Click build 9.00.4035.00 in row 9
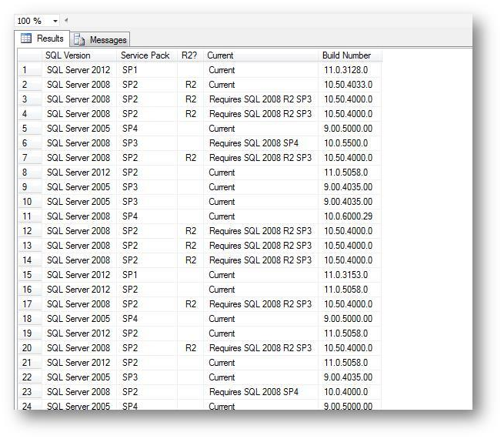This screenshot has width=504, height=439. (x=348, y=187)
